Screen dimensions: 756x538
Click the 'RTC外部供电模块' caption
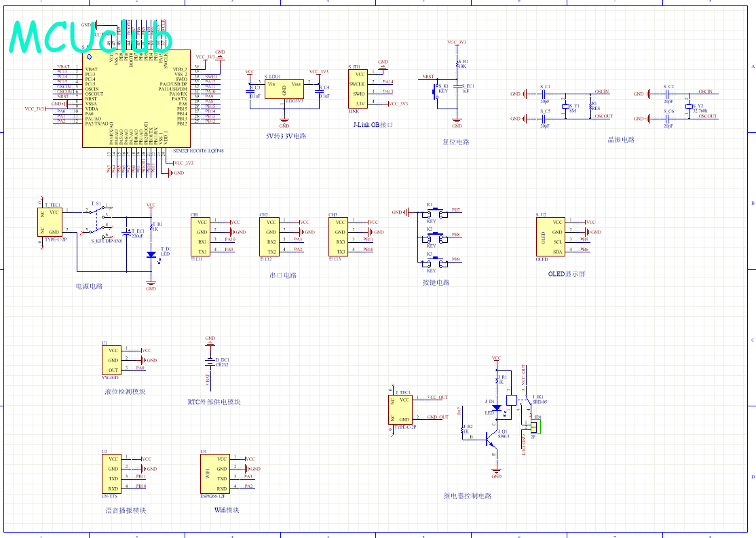[214, 402]
